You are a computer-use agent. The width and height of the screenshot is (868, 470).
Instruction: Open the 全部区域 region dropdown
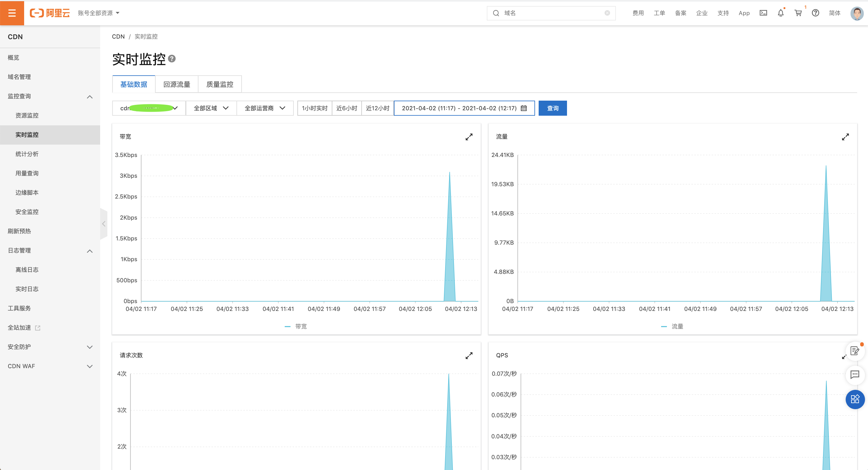(211, 108)
